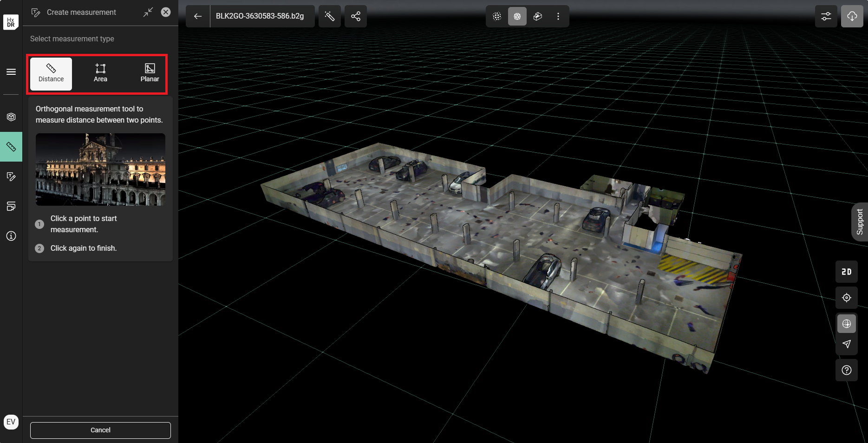Select the Area measurement type
Viewport: 868px width, 443px height.
(x=100, y=74)
